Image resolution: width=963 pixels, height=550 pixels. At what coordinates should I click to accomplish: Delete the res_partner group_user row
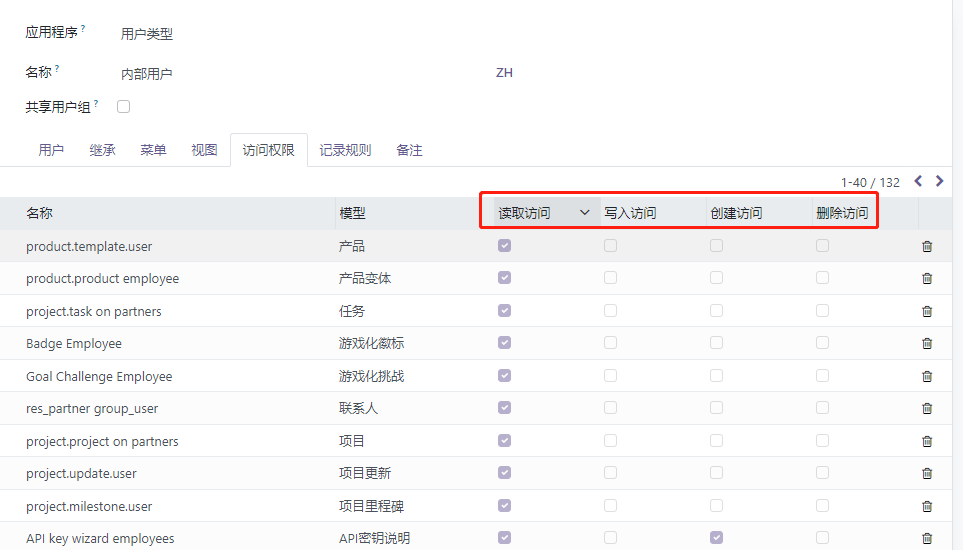927,408
